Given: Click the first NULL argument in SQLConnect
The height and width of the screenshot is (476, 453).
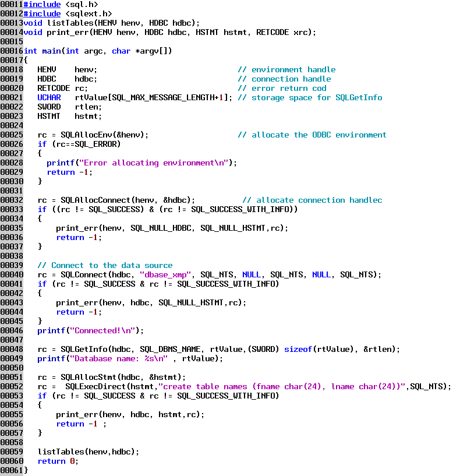Looking at the screenshot, I should click(x=252, y=275).
